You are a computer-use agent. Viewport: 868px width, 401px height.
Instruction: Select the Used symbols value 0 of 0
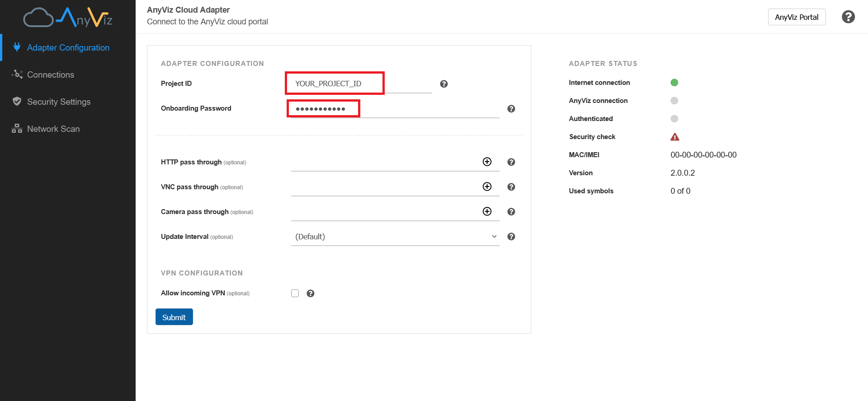[x=680, y=191]
